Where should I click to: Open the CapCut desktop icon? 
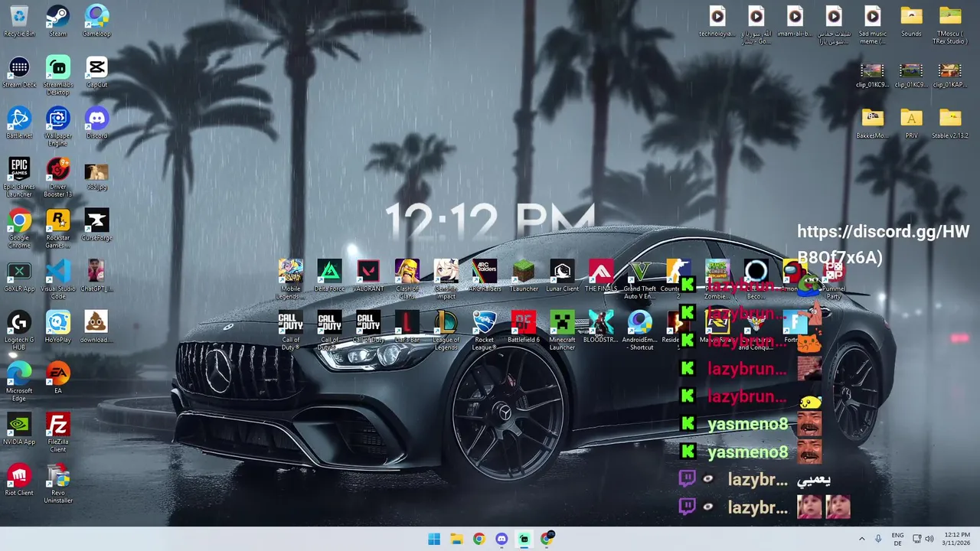(96, 72)
